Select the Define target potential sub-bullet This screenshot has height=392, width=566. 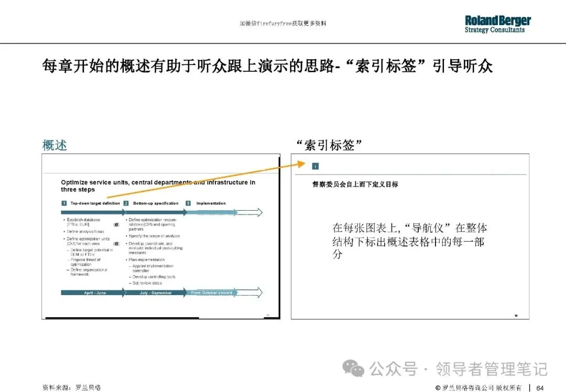[90, 252]
